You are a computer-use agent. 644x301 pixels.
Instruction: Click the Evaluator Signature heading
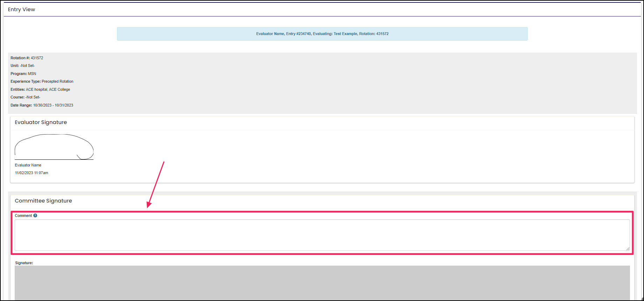41,122
